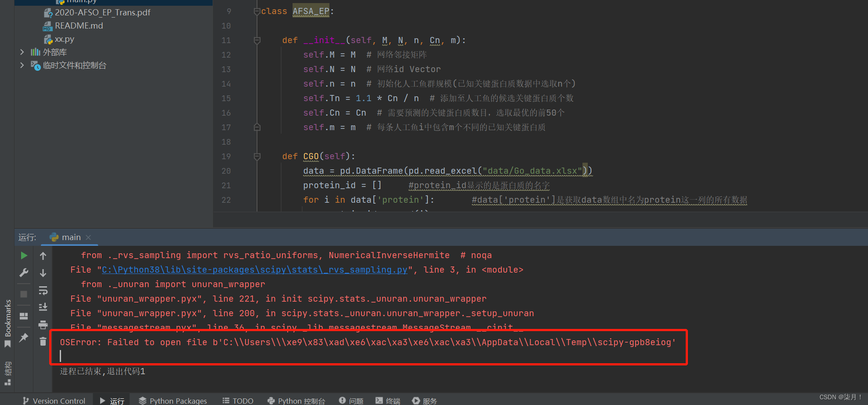
Task: Jump to previous stack trace with up arrow
Action: point(43,255)
